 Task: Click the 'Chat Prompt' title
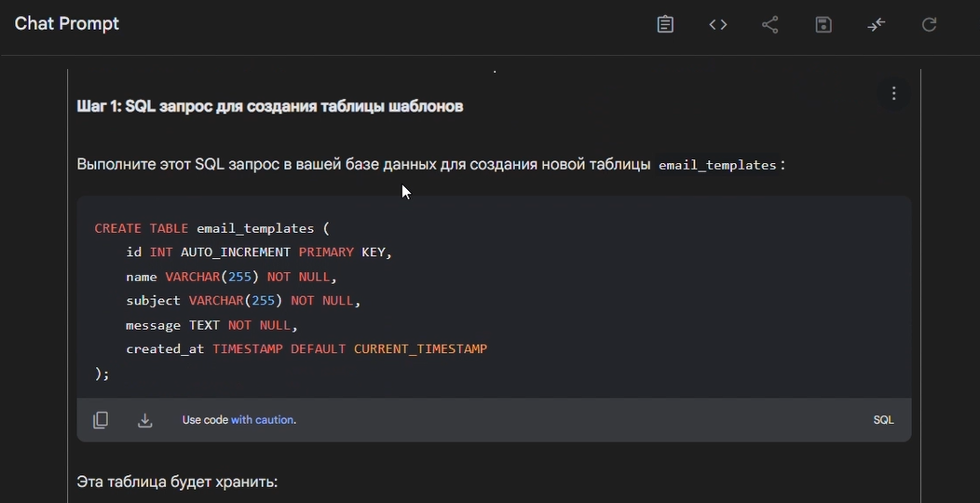(x=67, y=23)
